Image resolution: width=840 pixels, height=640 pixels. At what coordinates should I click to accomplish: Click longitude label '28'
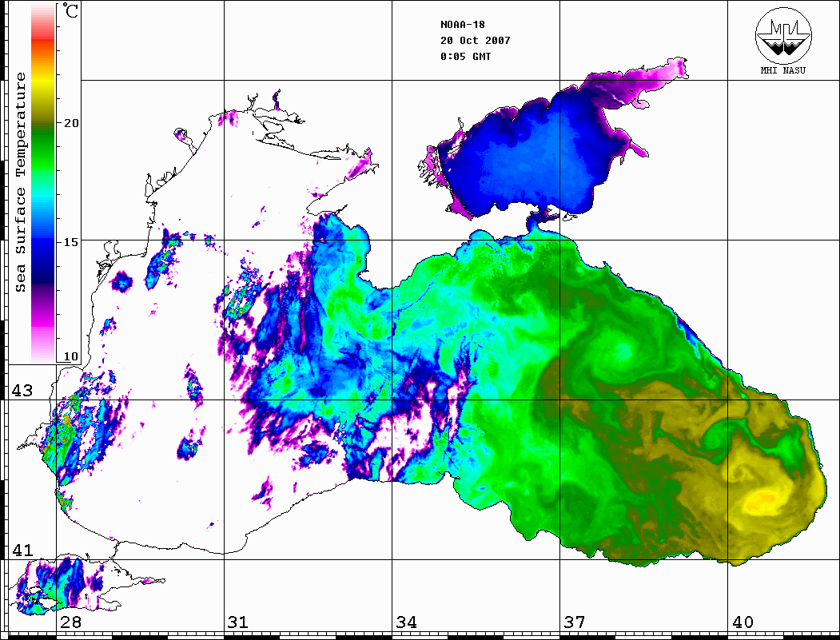pos(70,622)
